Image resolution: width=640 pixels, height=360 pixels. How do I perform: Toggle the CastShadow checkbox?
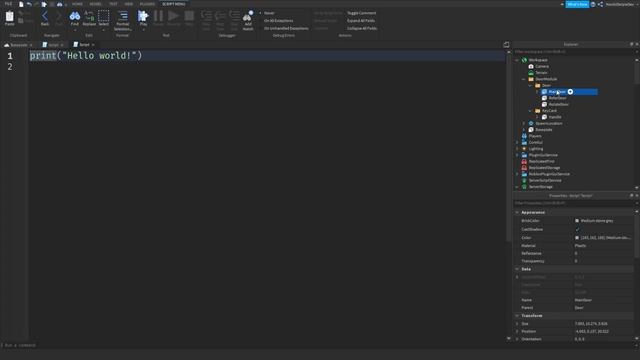pos(577,229)
